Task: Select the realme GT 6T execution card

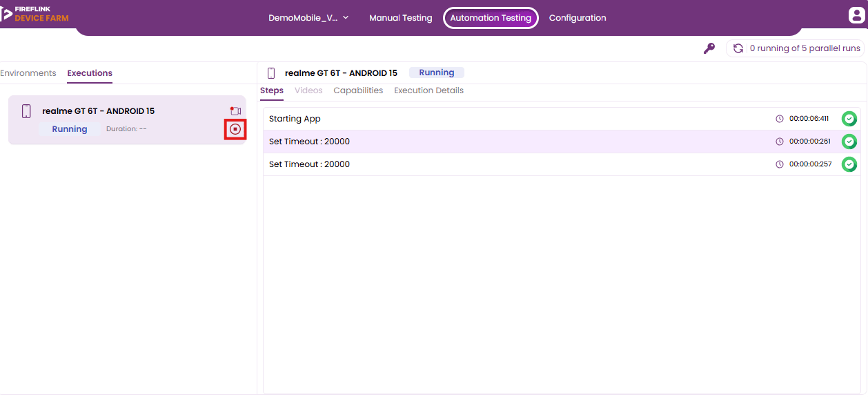Action: (127, 120)
